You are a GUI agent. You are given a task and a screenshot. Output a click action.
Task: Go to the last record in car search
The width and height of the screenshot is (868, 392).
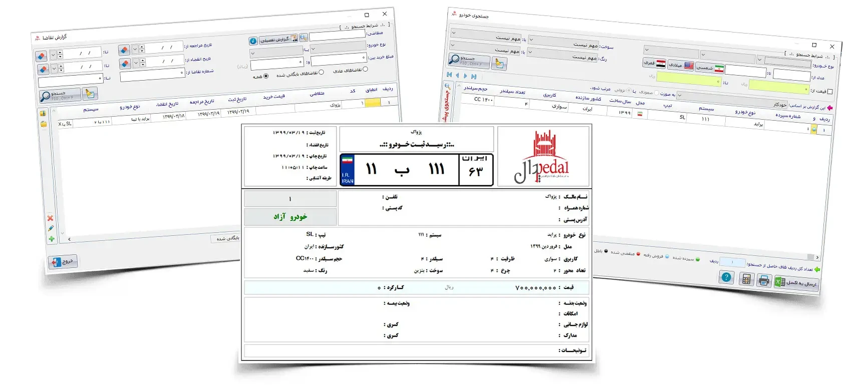473,76
